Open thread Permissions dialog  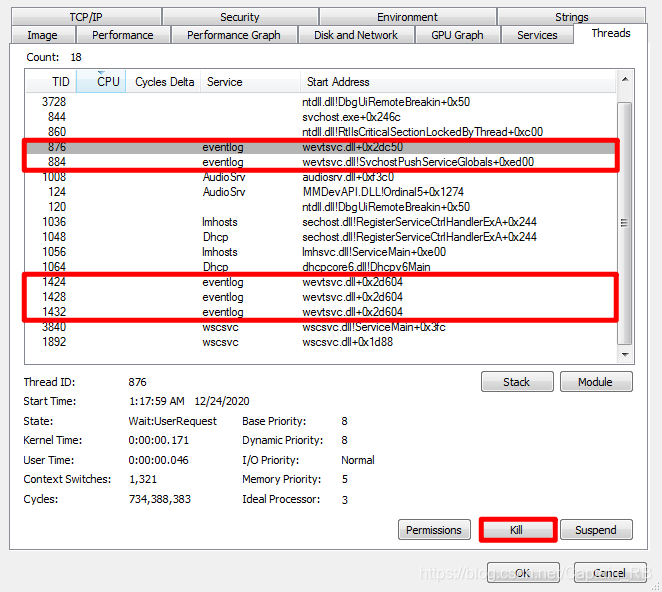434,530
